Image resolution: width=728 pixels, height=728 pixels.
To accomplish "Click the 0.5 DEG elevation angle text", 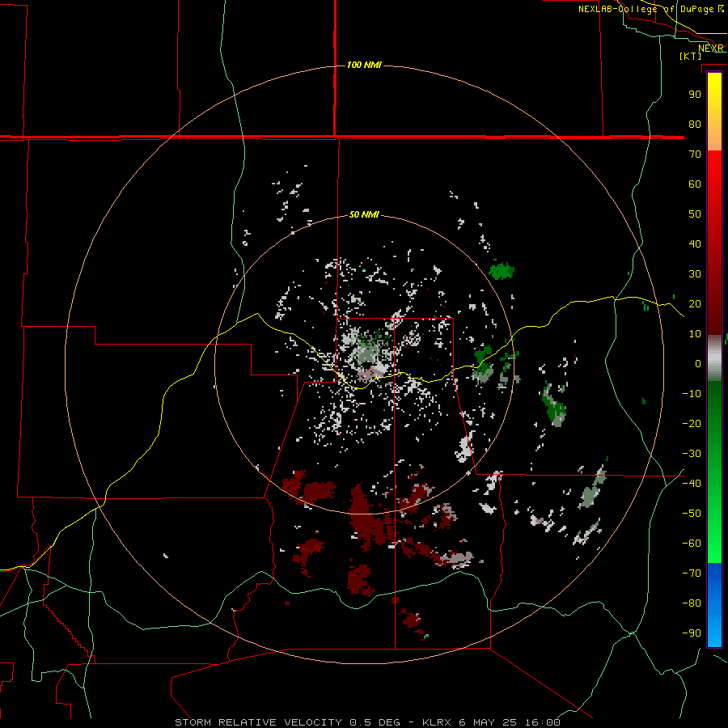I will tap(375, 722).
